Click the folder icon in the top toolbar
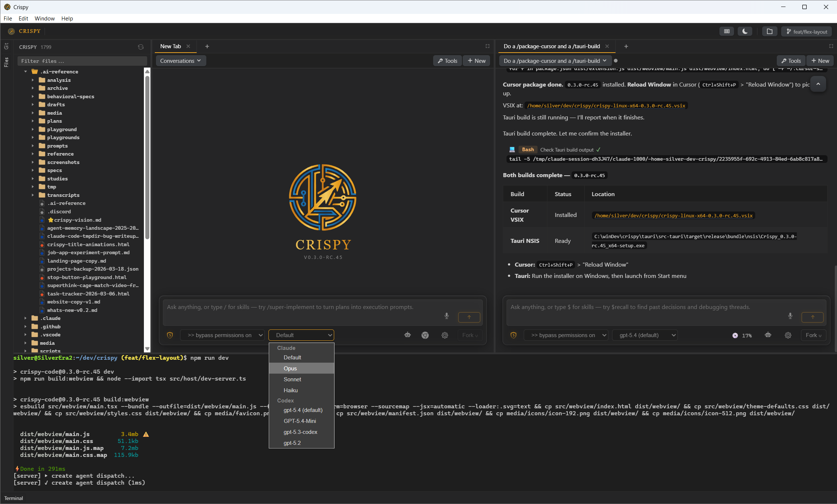 click(x=769, y=31)
